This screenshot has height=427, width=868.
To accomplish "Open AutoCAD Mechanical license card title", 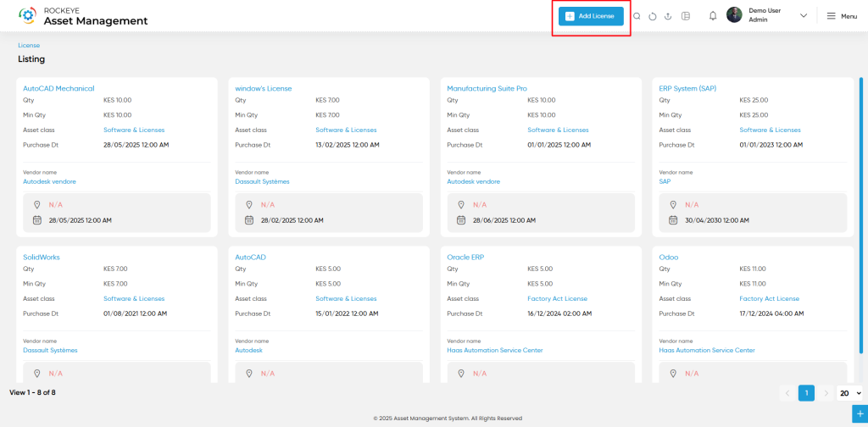I will pos(58,88).
